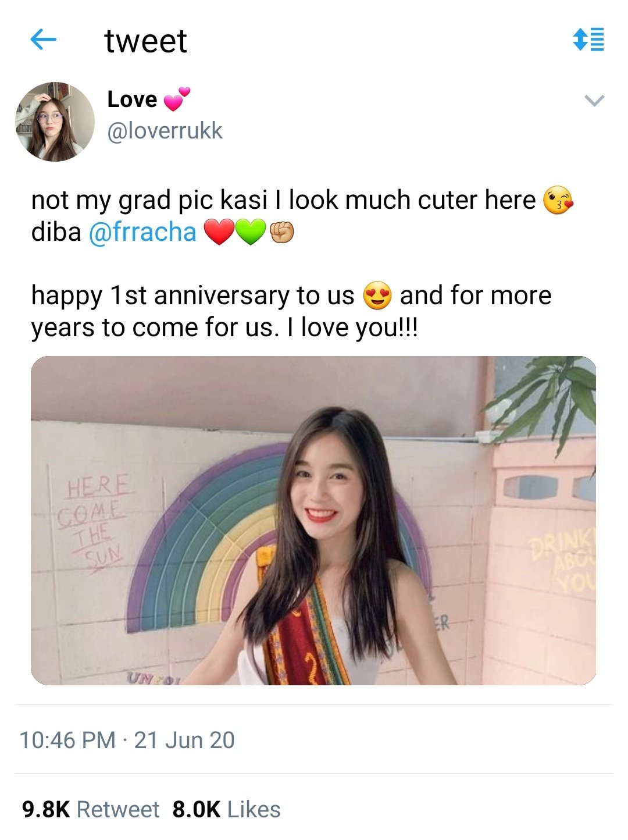Image resolution: width=628 pixels, height=840 pixels.
Task: Open the profile picture of Love
Action: point(55,122)
